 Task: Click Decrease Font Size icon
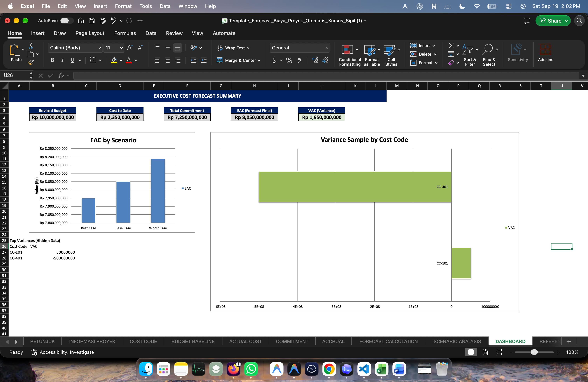point(140,48)
